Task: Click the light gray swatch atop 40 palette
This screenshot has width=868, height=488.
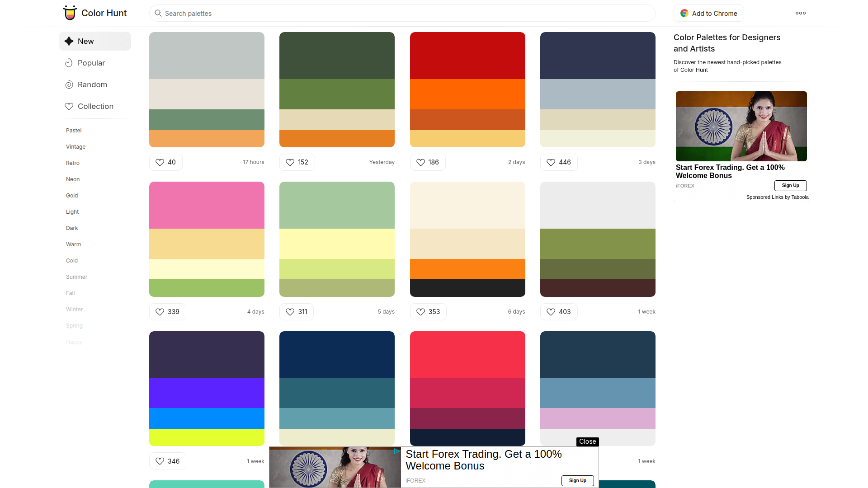Action: point(207,56)
